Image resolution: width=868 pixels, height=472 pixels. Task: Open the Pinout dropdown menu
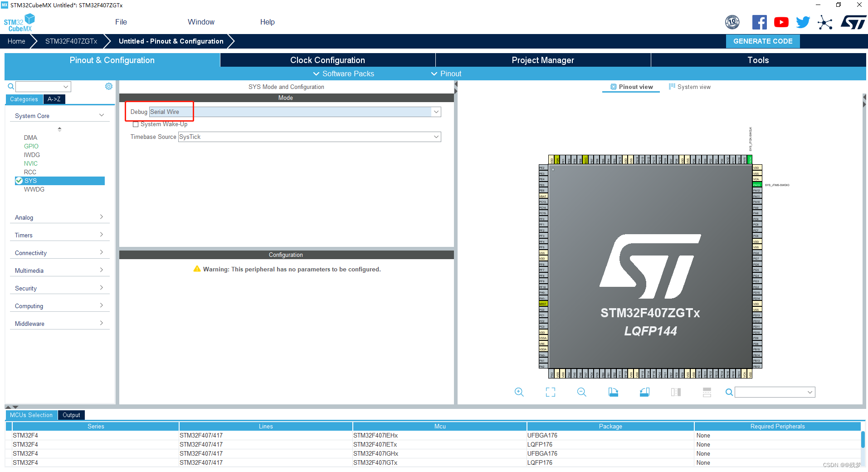tap(446, 74)
